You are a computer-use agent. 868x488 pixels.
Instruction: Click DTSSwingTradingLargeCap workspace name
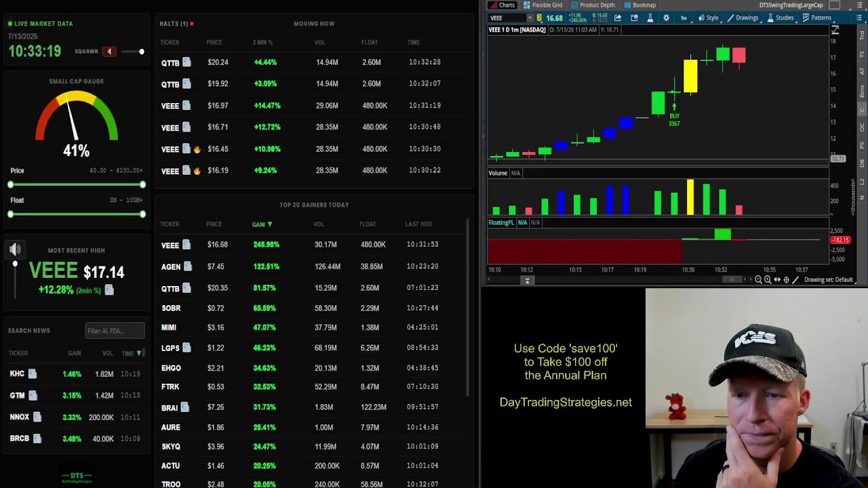(x=791, y=5)
